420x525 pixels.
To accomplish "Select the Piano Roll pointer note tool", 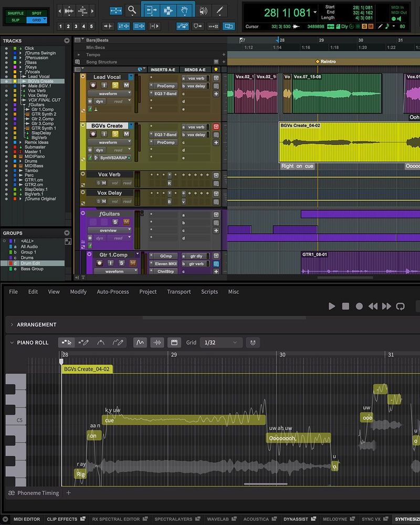I will tap(66, 342).
